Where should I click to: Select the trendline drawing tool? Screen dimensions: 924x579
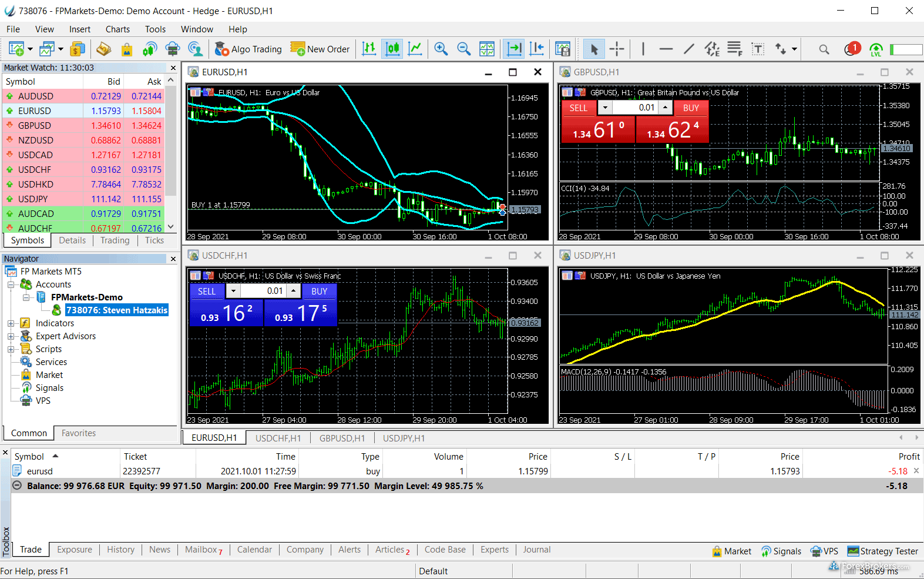688,49
